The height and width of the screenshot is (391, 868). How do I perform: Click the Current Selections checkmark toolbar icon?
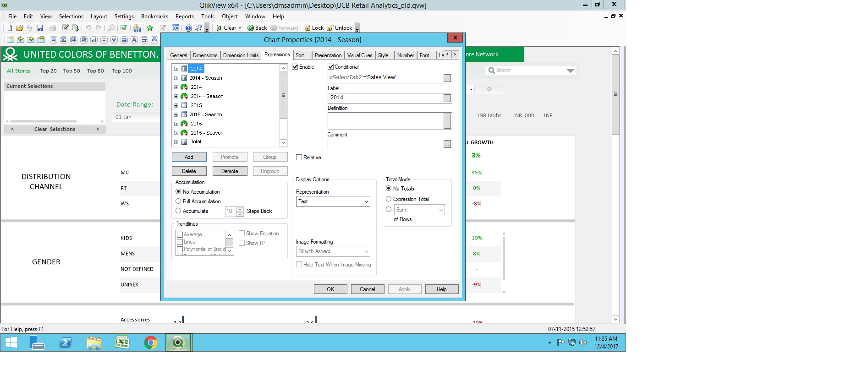[x=123, y=28]
